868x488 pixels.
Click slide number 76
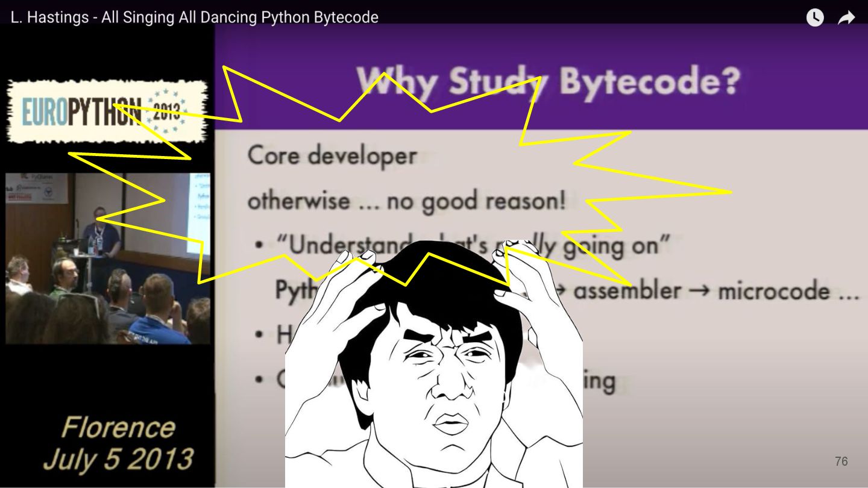point(841,461)
